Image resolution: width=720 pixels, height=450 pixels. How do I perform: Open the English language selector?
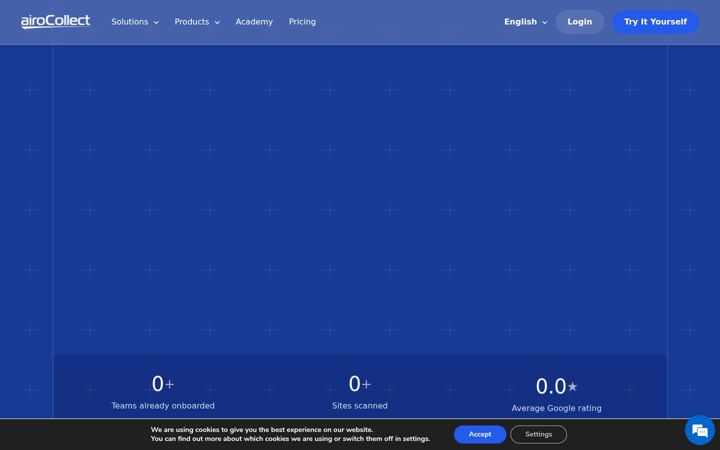click(x=525, y=22)
